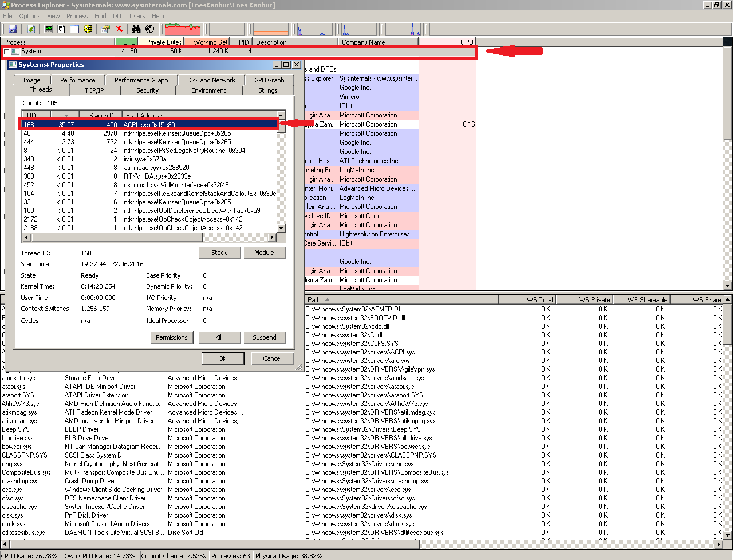Click the Module button
The width and height of the screenshot is (733, 560).
tap(264, 253)
